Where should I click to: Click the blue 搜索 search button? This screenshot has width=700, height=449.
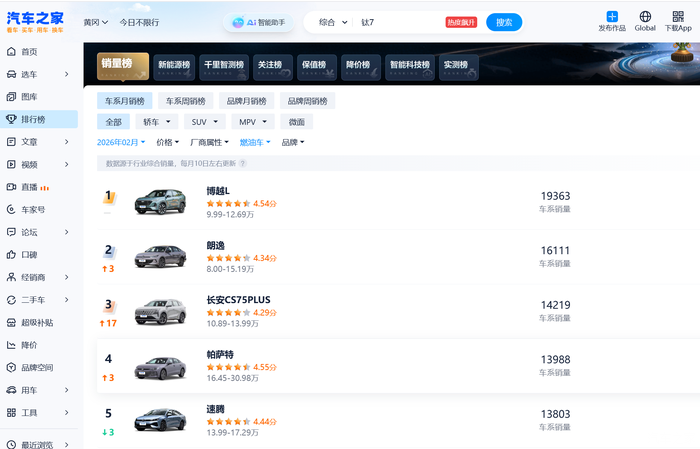(503, 22)
